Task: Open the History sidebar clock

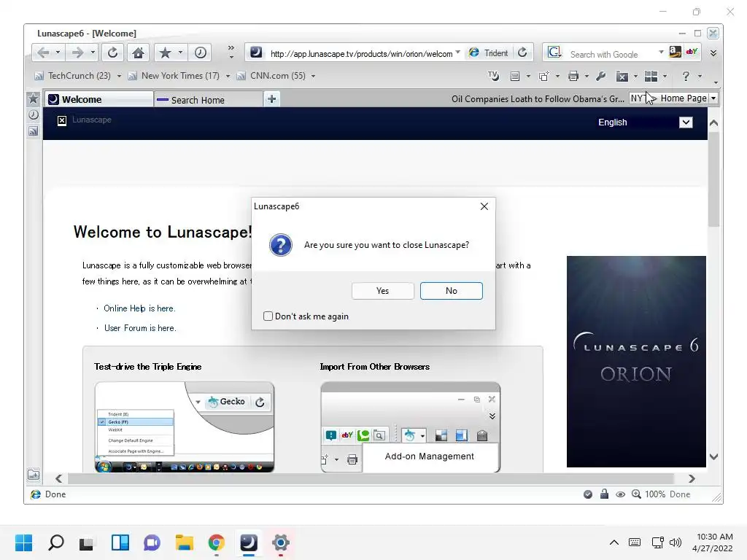Action: point(34,114)
